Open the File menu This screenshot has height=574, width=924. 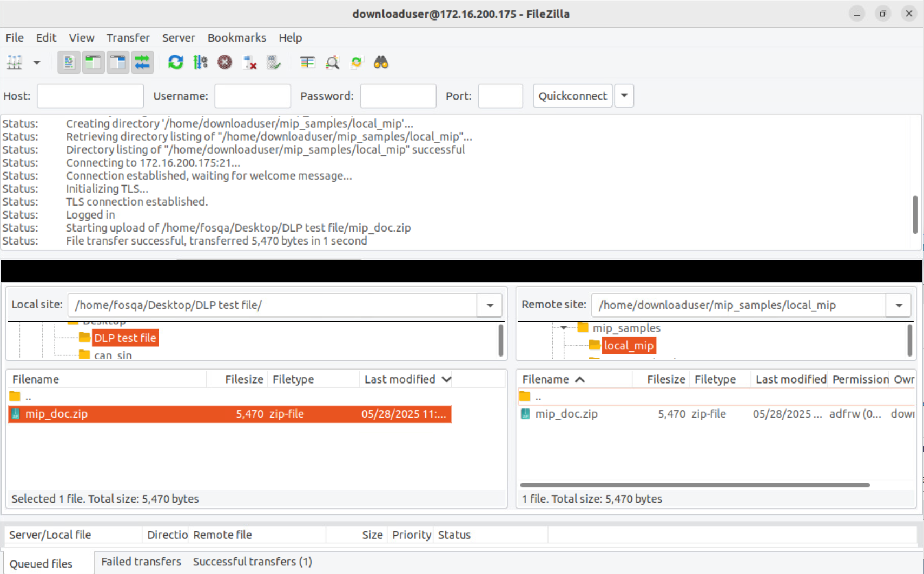[x=15, y=38]
